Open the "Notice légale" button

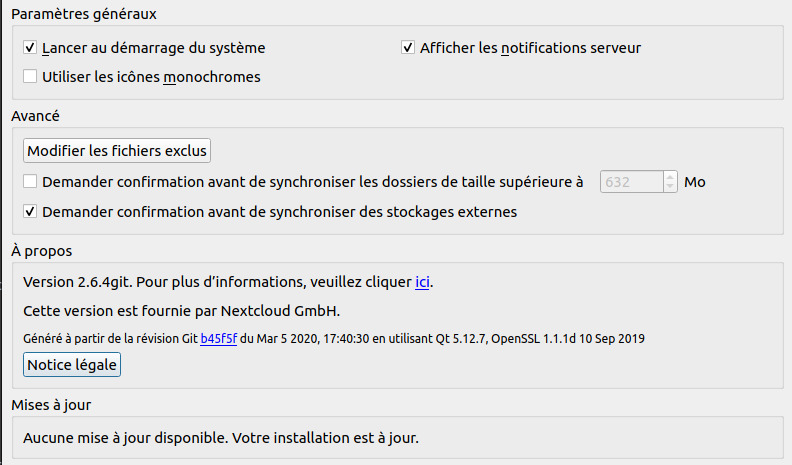coord(72,366)
